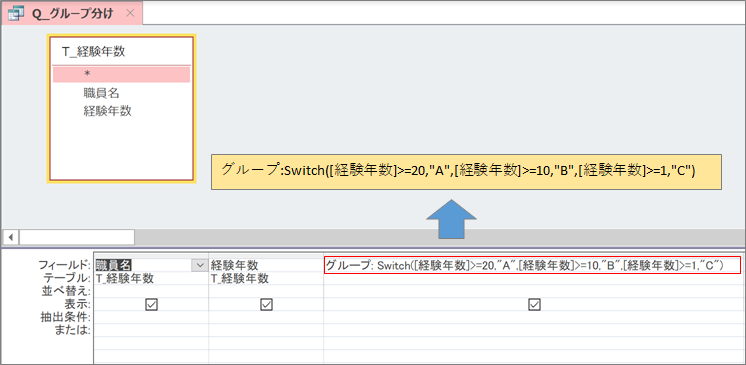Image resolution: width=746 pixels, height=365 pixels.
Task: Uncheck 表示 checkbox for グループ column
Action: pyautogui.click(x=534, y=305)
